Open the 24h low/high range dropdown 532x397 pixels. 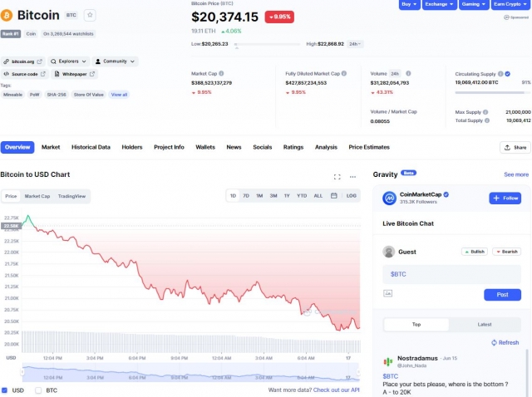[x=355, y=44]
